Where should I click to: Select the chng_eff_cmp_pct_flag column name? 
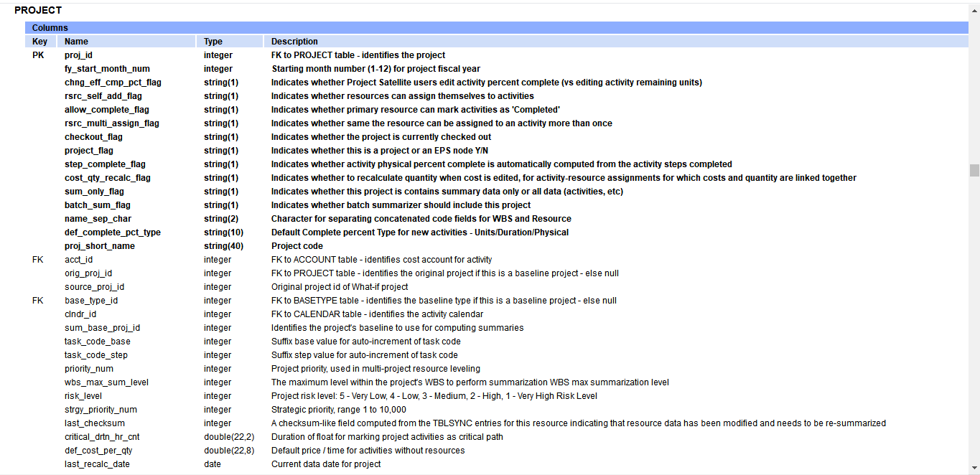tap(113, 83)
